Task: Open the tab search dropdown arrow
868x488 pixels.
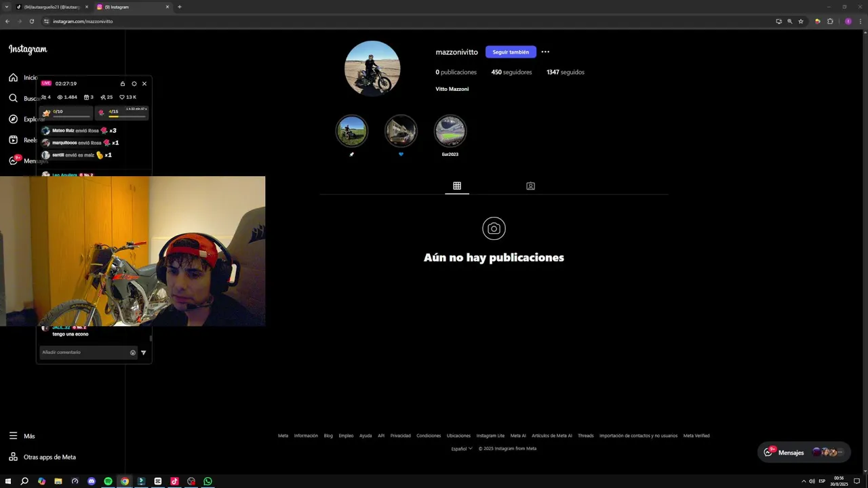Action: click(x=6, y=7)
